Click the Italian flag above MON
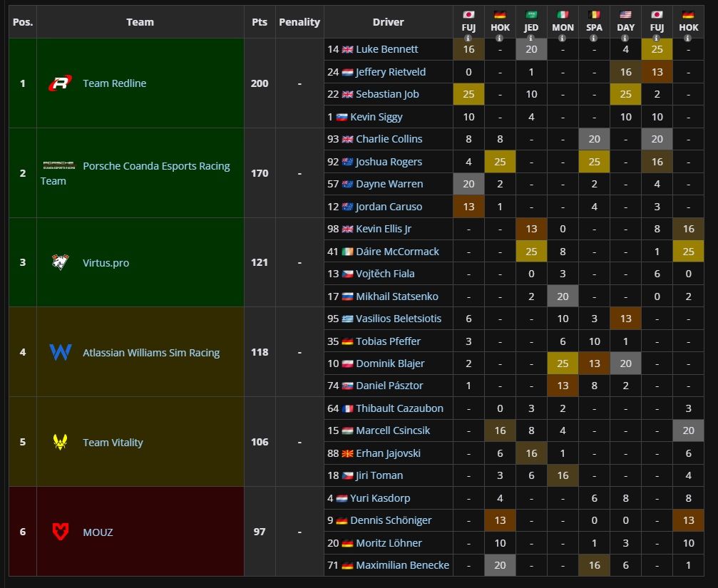The width and height of the screenshot is (718, 588). point(563,15)
